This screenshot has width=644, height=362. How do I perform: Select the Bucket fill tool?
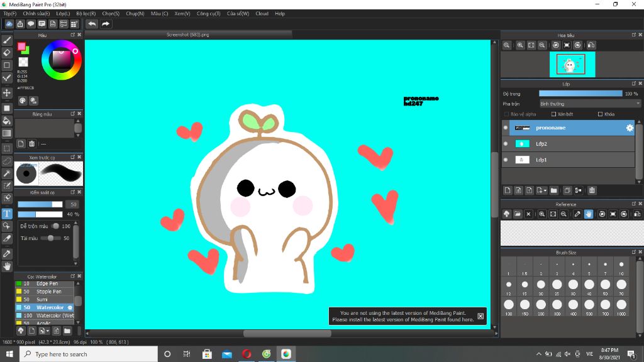click(7, 120)
